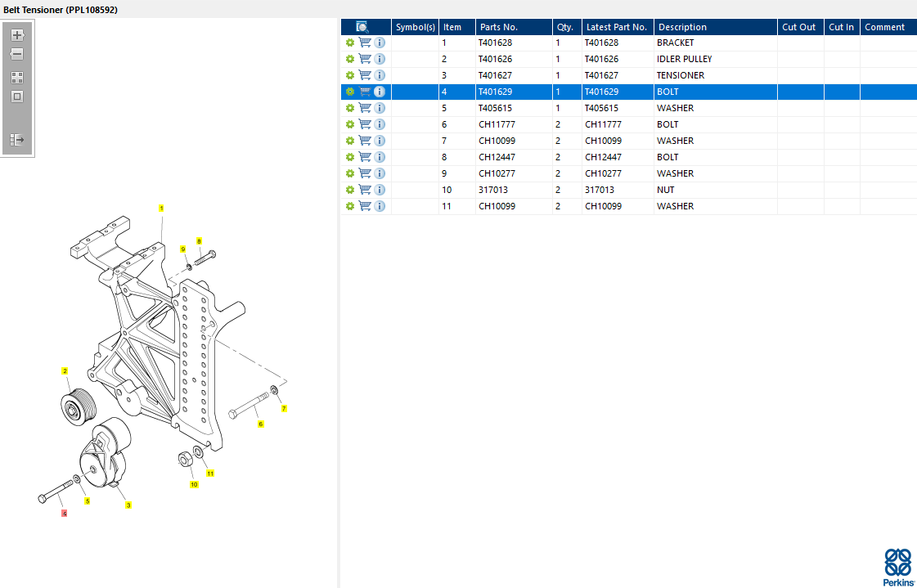The width and height of the screenshot is (917, 588).
Task: Zoom out of the diagram with minus icon
Action: (17, 54)
